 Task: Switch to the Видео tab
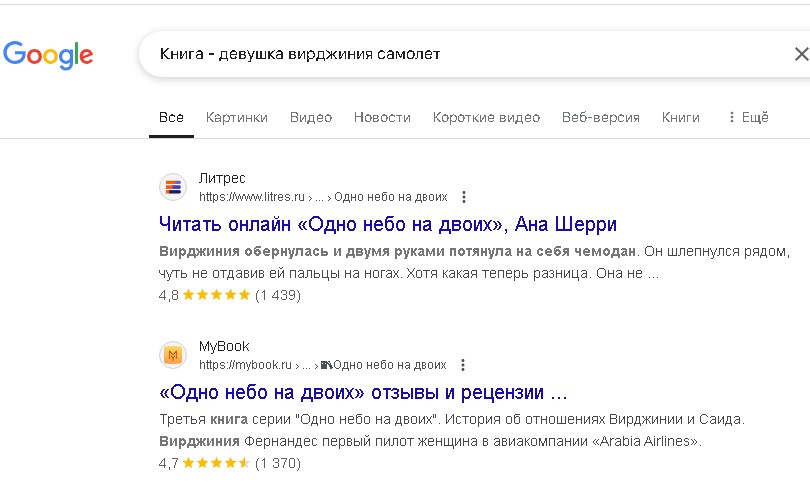(x=311, y=117)
